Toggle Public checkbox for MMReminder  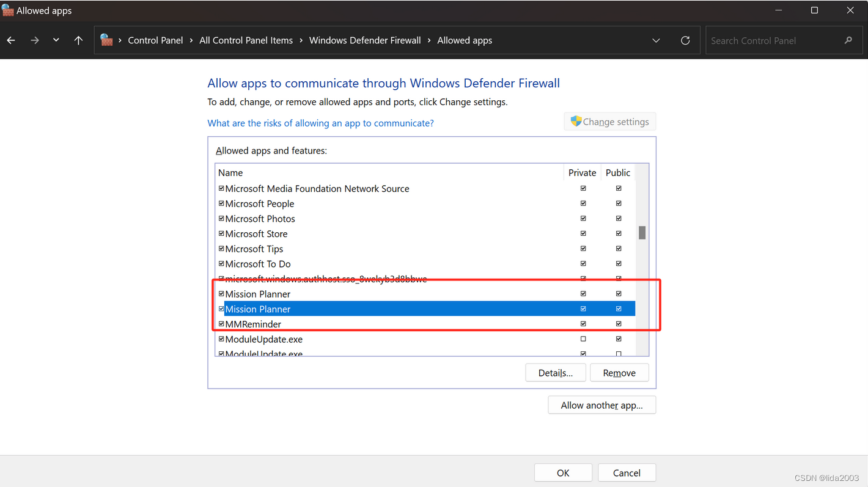click(619, 324)
